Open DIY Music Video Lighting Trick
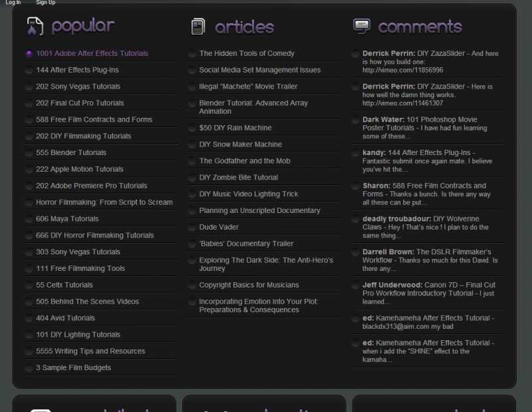The height and width of the screenshot is (412, 532). pos(248,194)
